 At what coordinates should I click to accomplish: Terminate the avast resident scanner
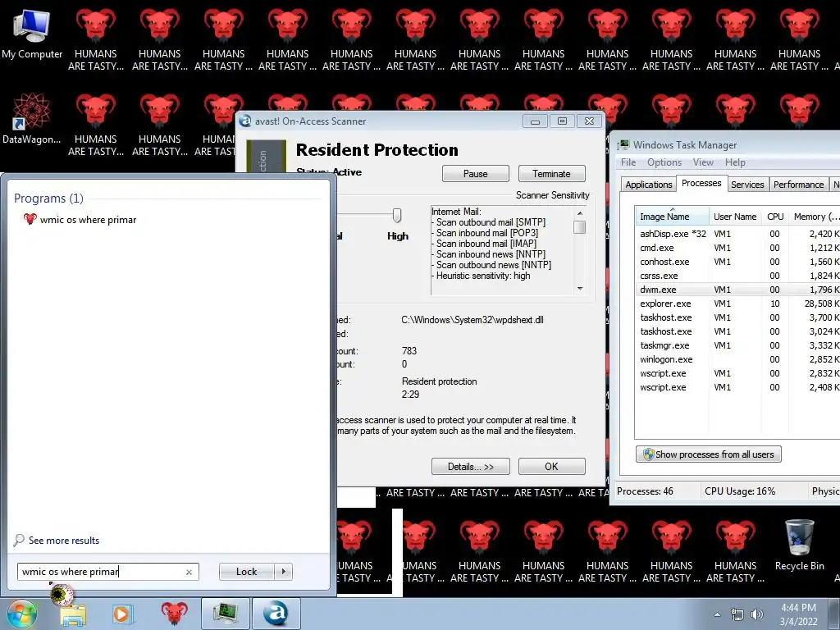click(551, 174)
